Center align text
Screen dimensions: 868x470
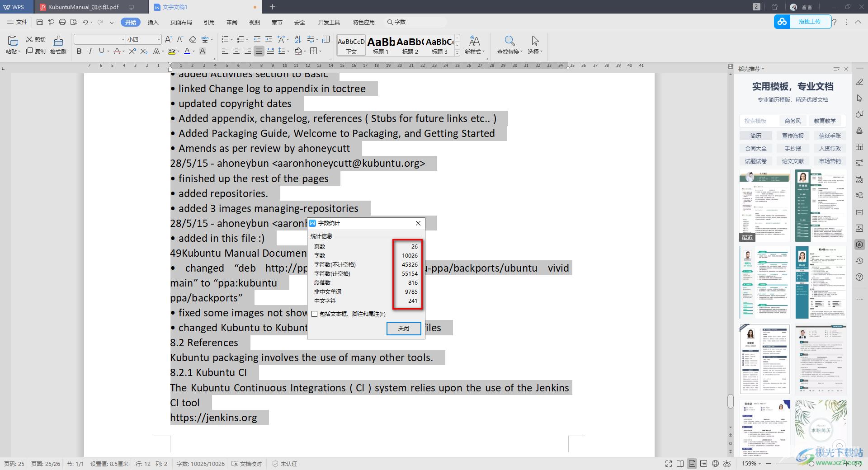coord(236,51)
